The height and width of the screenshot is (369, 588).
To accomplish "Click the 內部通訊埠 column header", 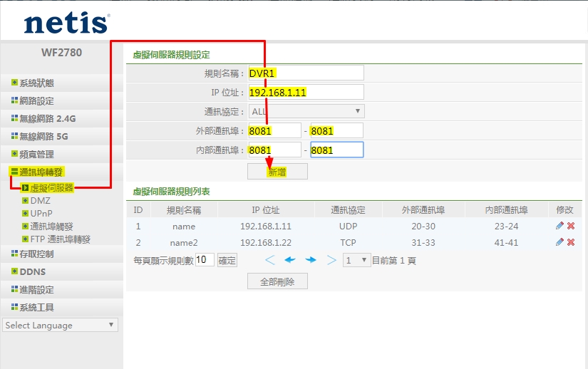I will [506, 209].
